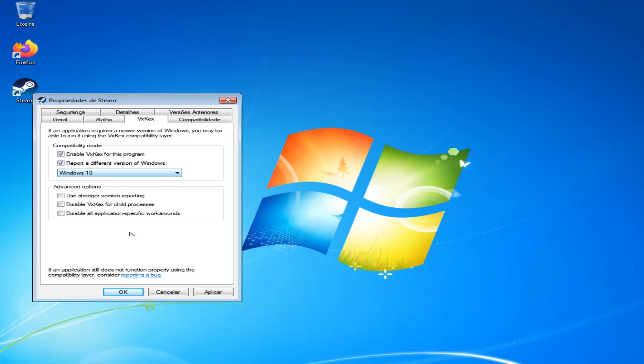Viewport: 644px width, 364px height.
Task: Open the Windows version dropdown
Action: coord(119,173)
